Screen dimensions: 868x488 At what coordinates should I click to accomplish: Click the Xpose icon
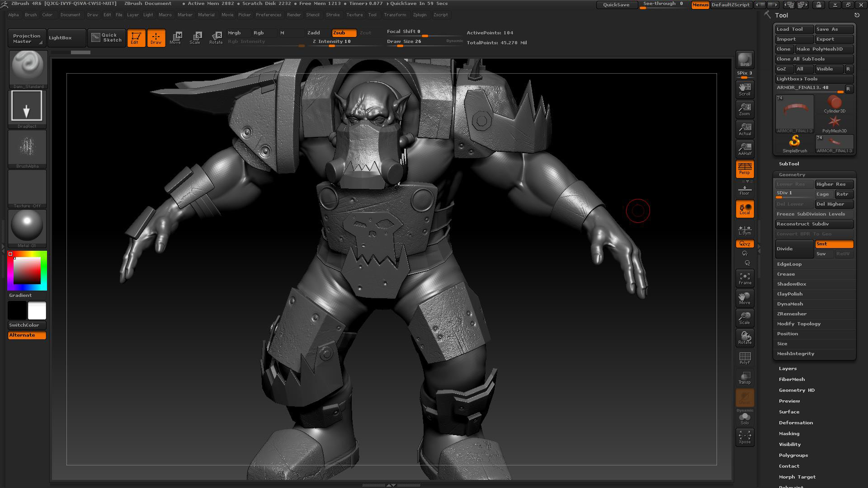[745, 437]
